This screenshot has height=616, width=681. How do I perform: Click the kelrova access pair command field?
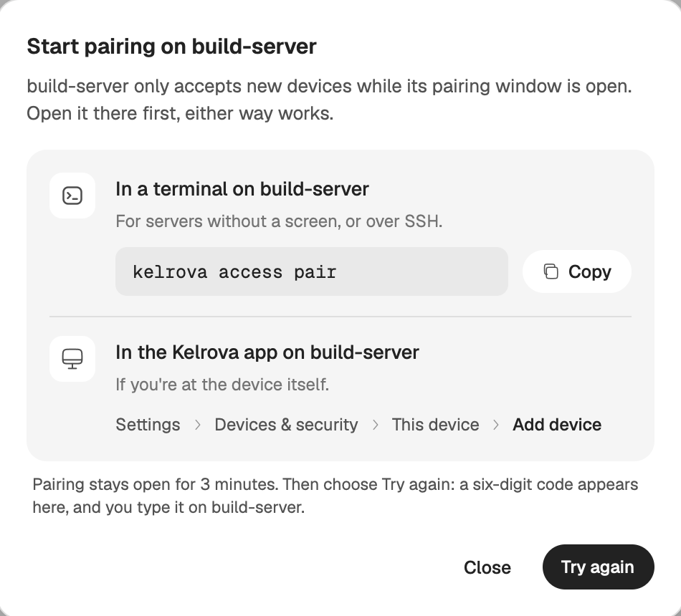(311, 271)
